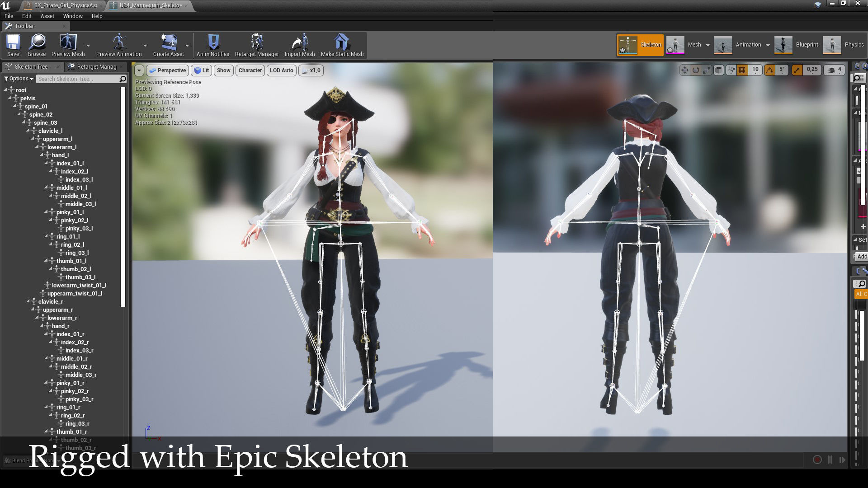Toggle grid snapping on or off
868x488 pixels.
742,70
